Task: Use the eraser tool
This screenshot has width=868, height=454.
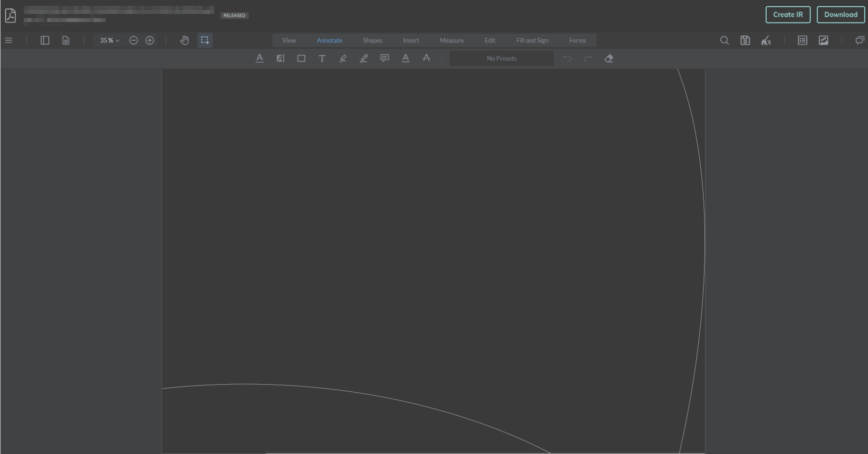Action: point(609,58)
